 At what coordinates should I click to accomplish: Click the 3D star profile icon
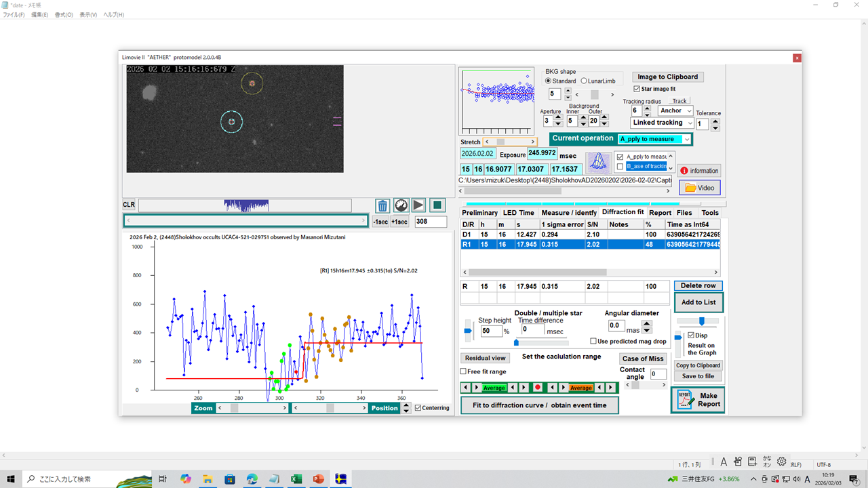[x=598, y=162]
